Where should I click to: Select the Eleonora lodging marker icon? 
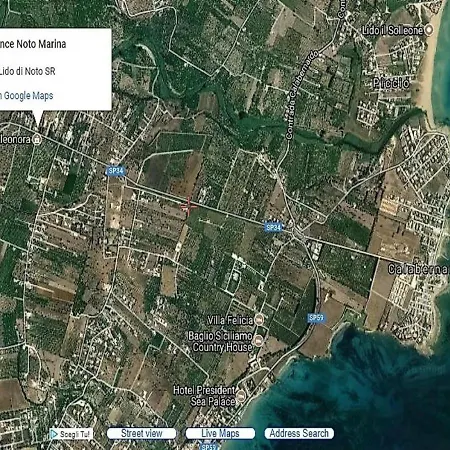37,139
